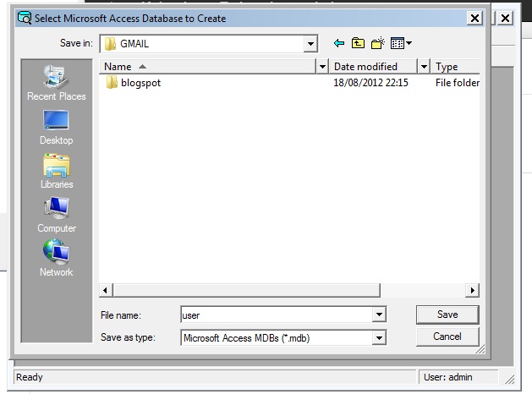Sort by the Type column header

click(x=455, y=67)
